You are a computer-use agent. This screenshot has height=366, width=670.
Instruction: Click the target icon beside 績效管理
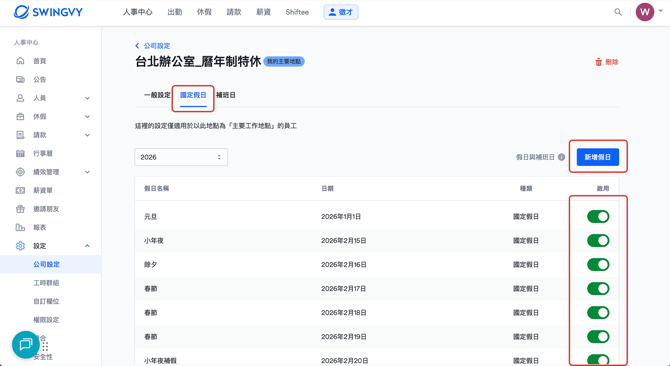[x=20, y=172]
